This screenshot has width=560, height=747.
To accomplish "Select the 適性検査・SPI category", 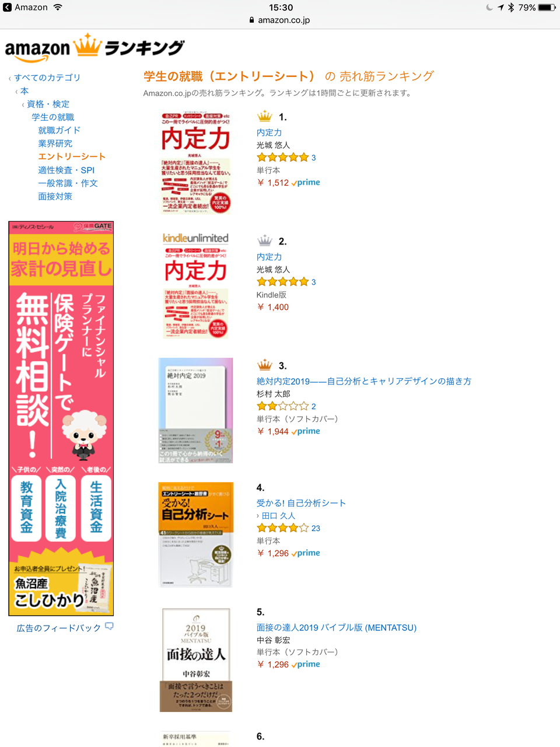I will [x=66, y=170].
